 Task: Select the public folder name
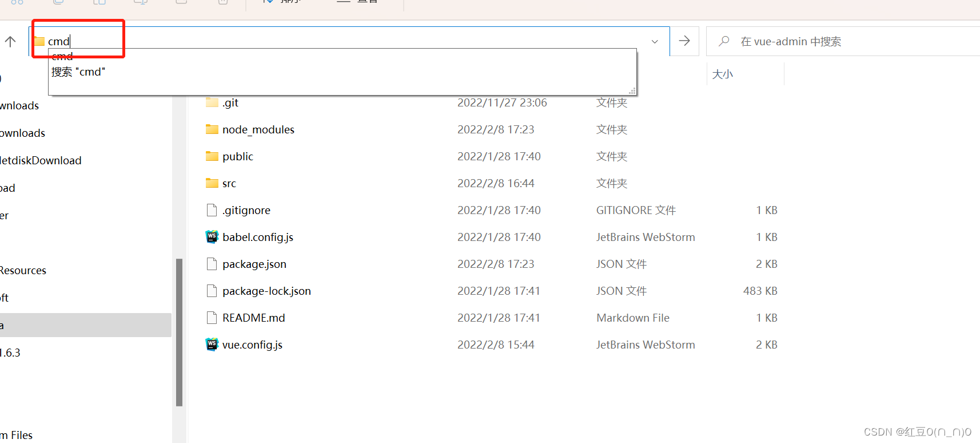tap(238, 157)
